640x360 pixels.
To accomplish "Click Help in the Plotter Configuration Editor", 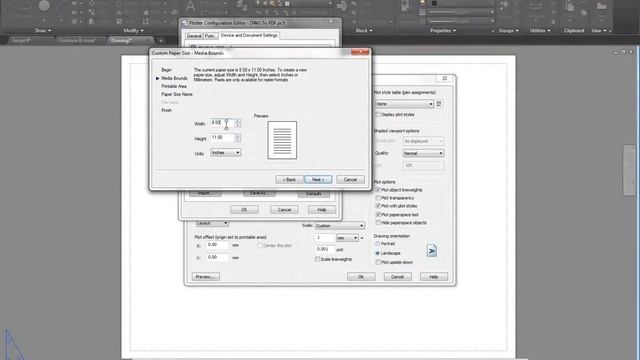I will (x=322, y=210).
